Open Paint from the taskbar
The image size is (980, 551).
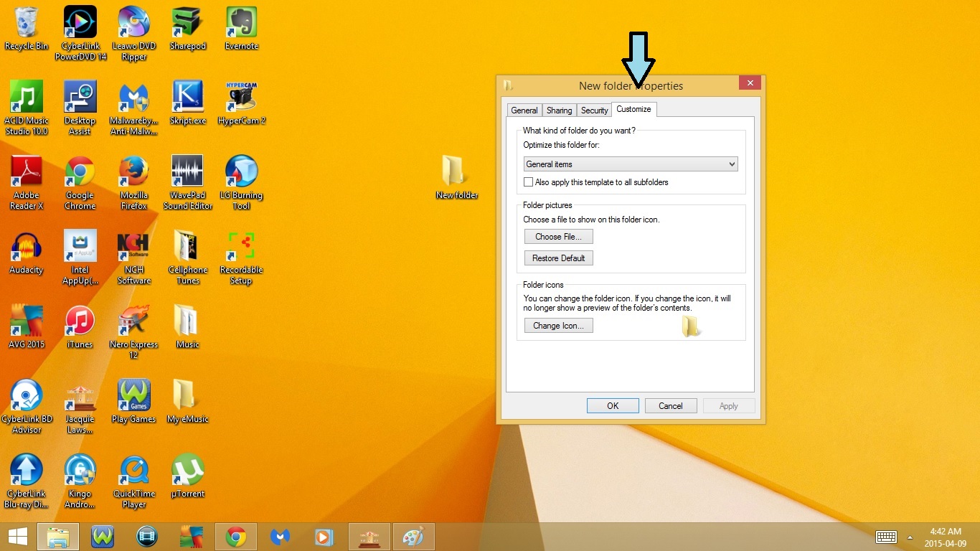tap(414, 537)
